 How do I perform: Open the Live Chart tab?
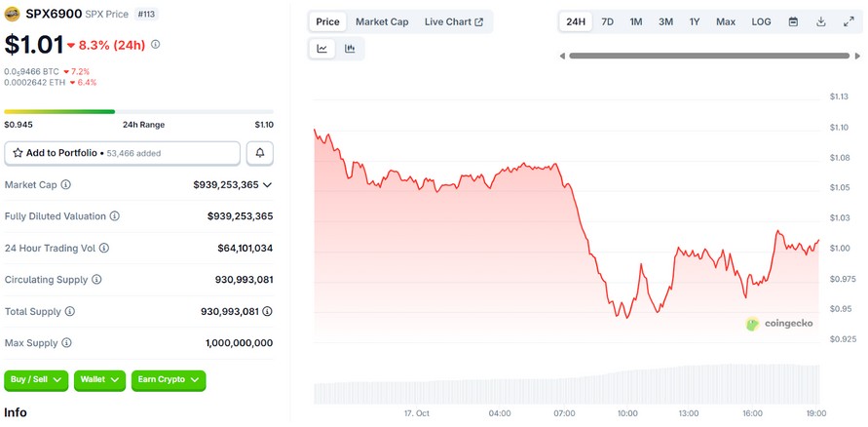point(453,21)
